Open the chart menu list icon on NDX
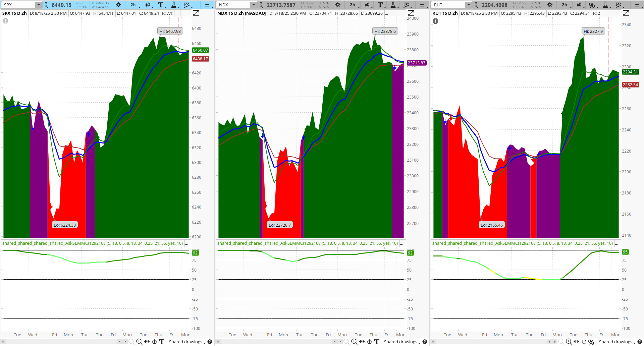644x346 pixels. [x=422, y=5]
